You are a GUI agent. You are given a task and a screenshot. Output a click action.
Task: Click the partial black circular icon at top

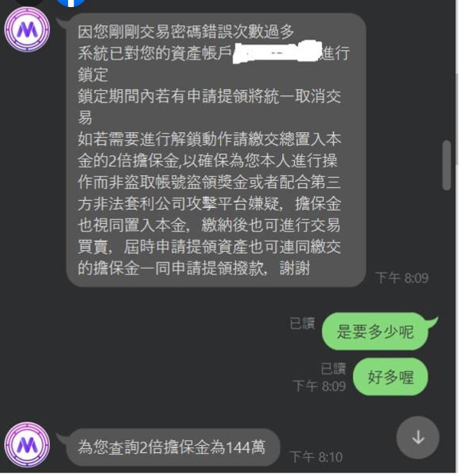click(29, 3)
